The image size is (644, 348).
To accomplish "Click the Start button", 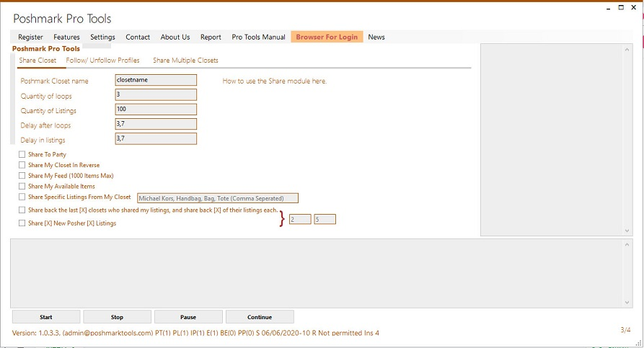I will point(45,317).
